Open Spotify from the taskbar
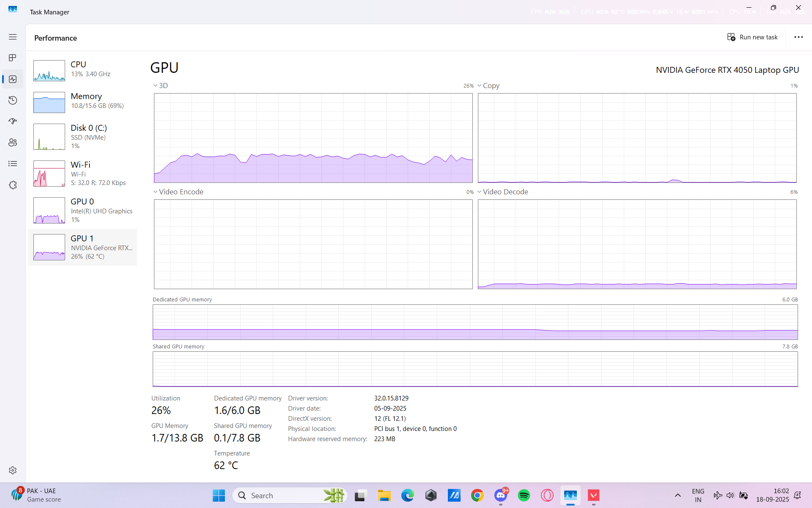Screen dimensions: 812x508 (x=524, y=495)
